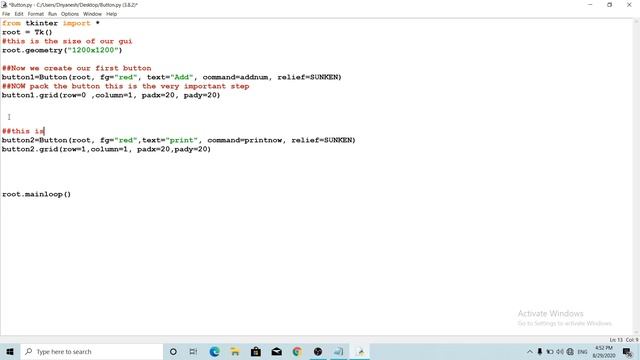640x360 pixels.
Task: Click the Windows Start button
Action: pyautogui.click(x=10, y=351)
